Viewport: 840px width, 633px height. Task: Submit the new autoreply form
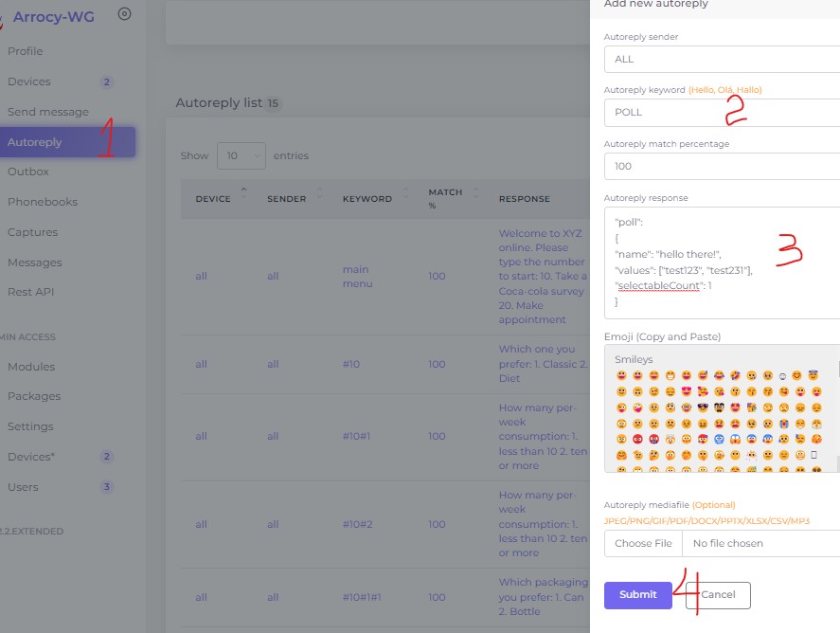point(637,595)
